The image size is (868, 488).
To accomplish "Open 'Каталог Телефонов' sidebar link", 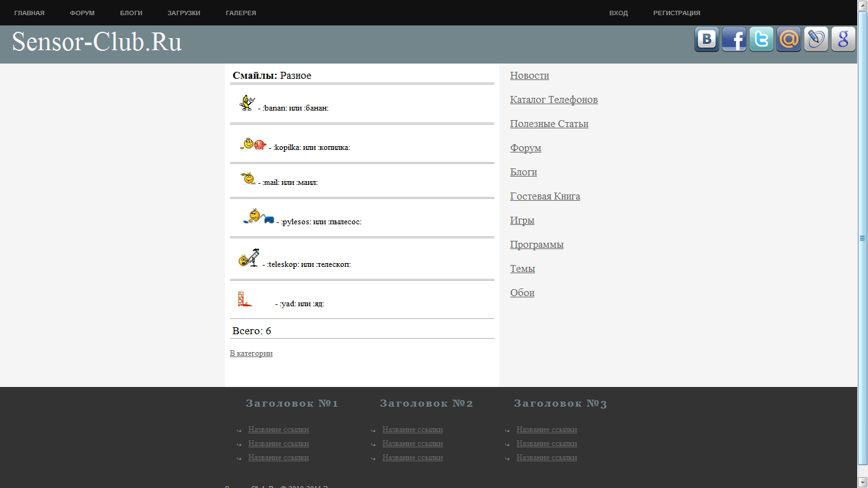I will click(x=553, y=100).
